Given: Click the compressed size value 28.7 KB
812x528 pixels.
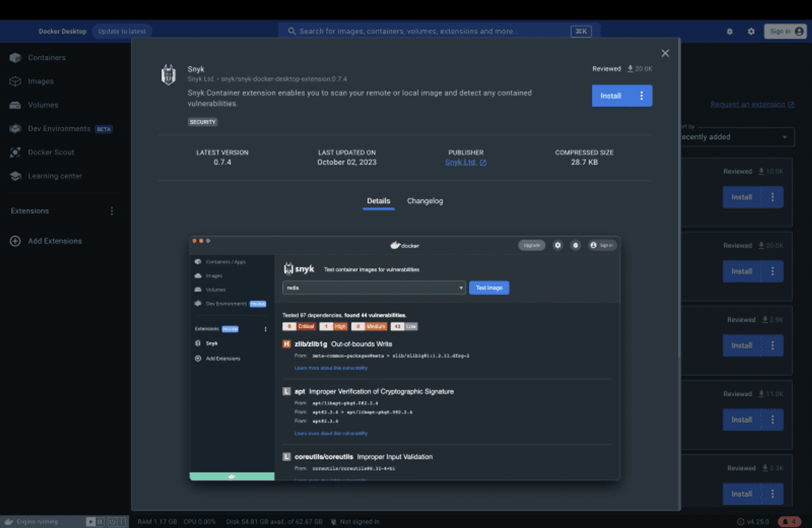Looking at the screenshot, I should (x=584, y=162).
